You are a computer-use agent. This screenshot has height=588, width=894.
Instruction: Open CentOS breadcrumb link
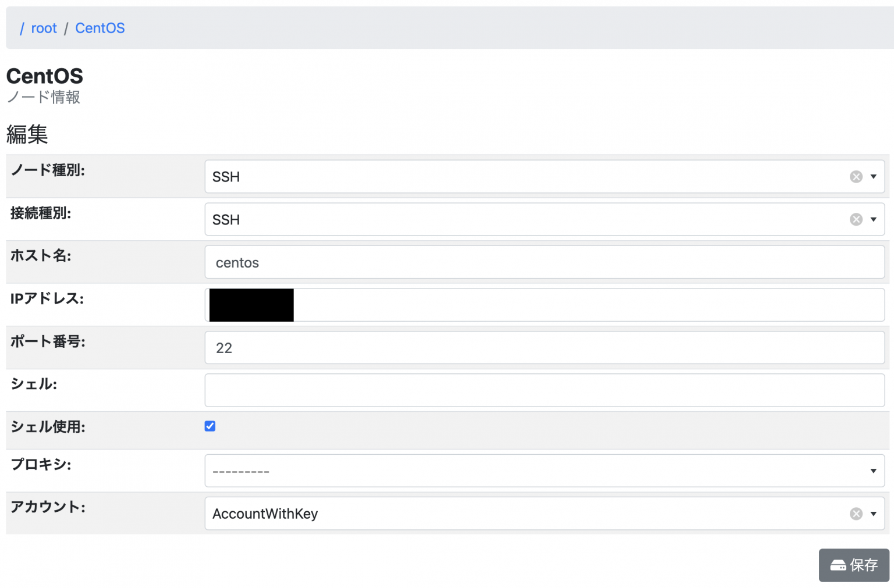[100, 28]
